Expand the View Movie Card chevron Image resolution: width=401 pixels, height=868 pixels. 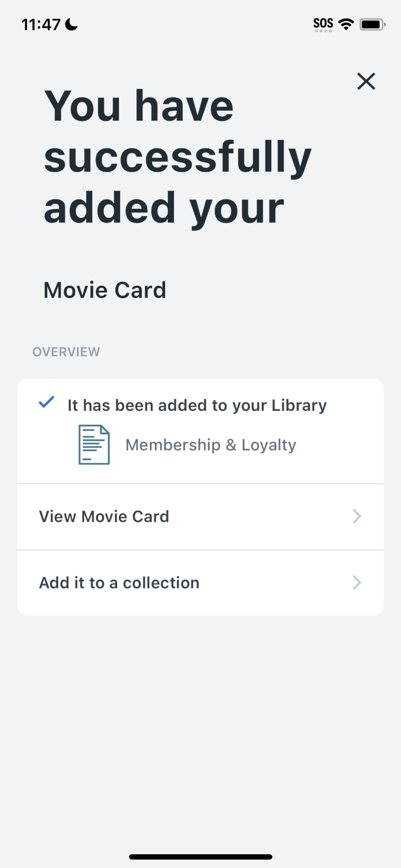(357, 516)
